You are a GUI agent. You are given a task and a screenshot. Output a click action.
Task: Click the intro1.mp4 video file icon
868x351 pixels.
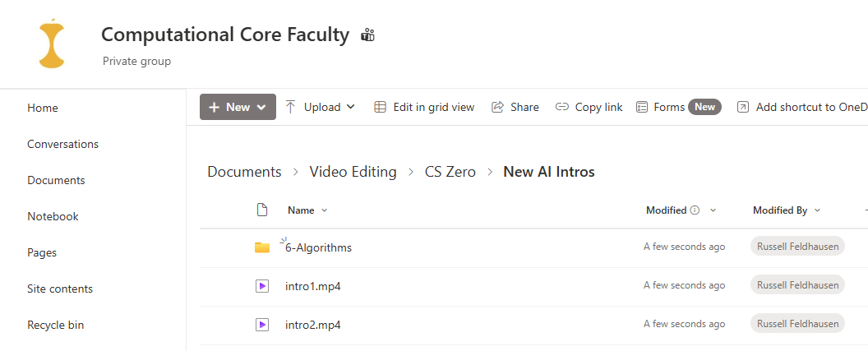tap(262, 286)
